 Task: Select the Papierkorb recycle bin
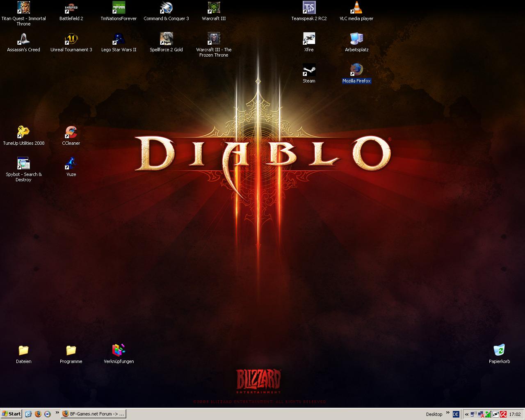[x=499, y=351]
